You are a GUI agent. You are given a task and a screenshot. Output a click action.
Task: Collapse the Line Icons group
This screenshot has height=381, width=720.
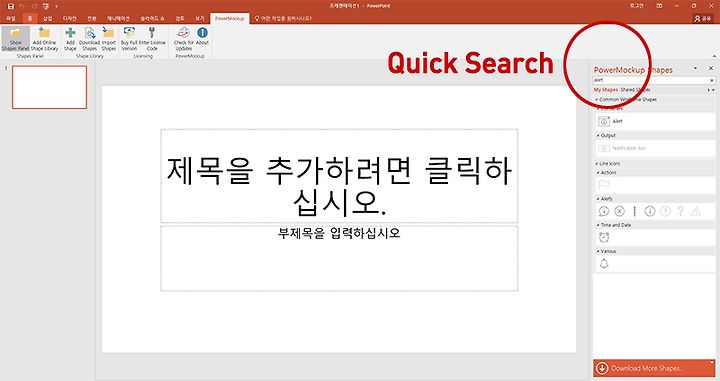pos(597,164)
